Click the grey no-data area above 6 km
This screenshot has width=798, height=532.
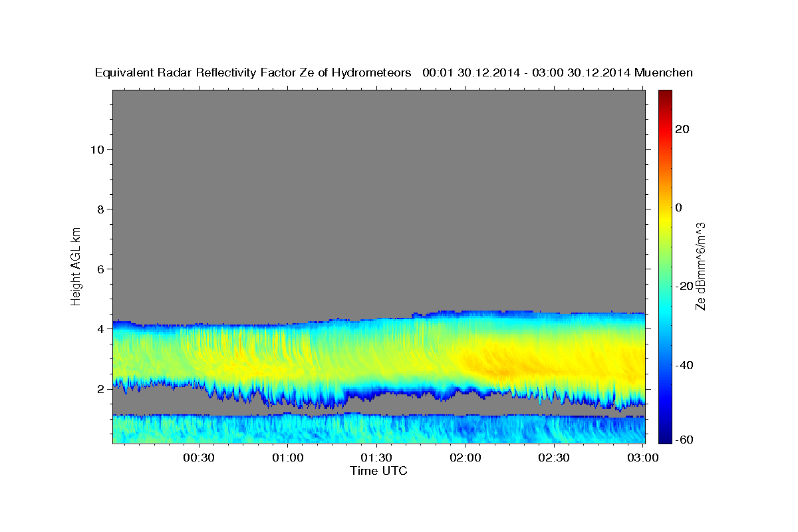(x=378, y=180)
